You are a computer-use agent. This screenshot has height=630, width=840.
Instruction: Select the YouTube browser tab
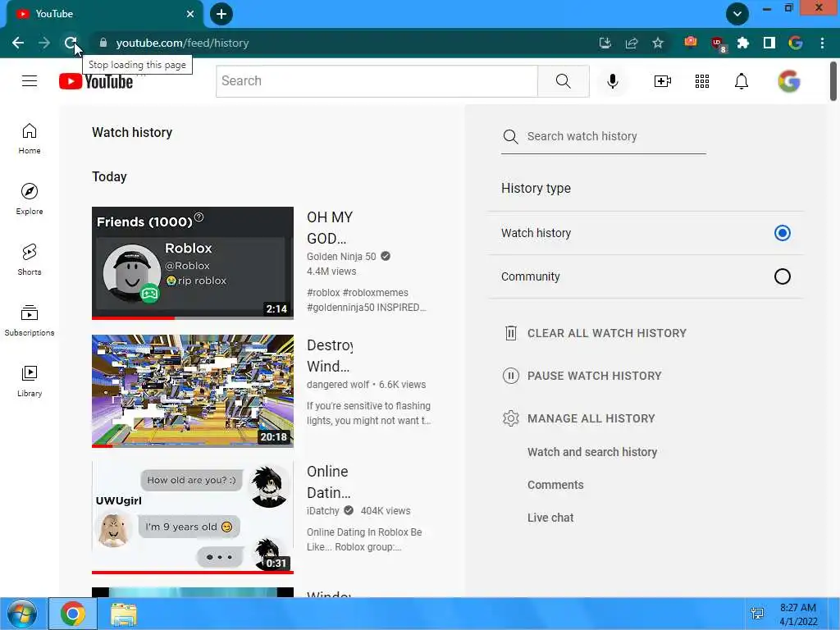point(104,14)
